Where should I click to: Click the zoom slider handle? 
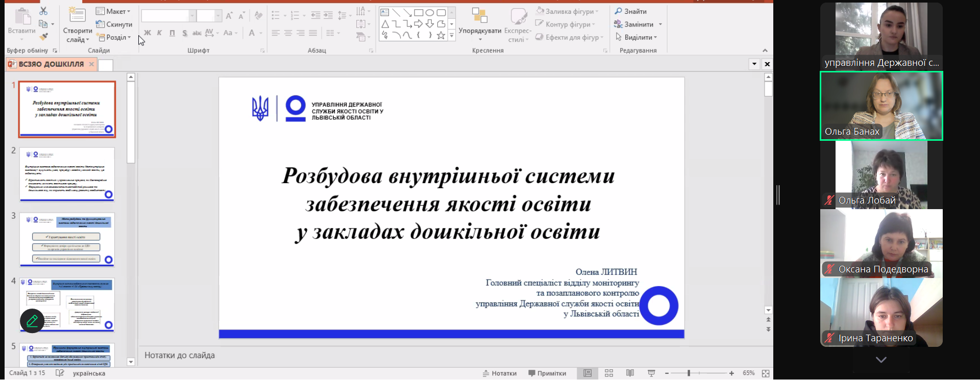tap(689, 373)
